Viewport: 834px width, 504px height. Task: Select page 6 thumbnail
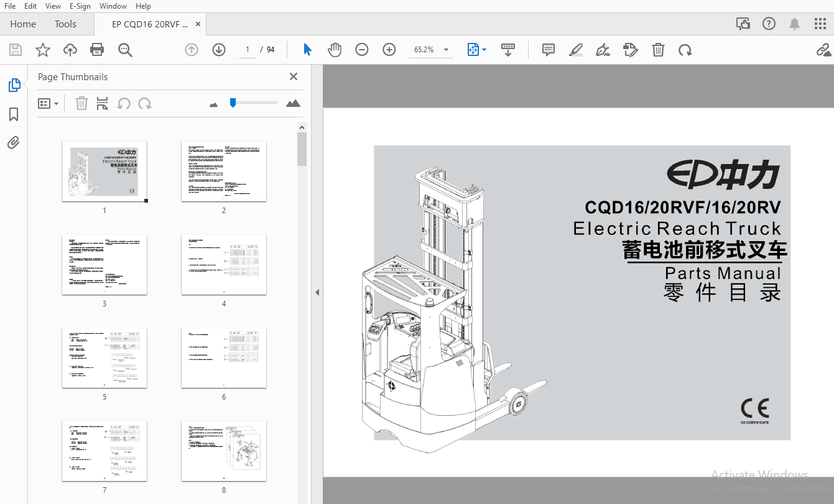(224, 357)
